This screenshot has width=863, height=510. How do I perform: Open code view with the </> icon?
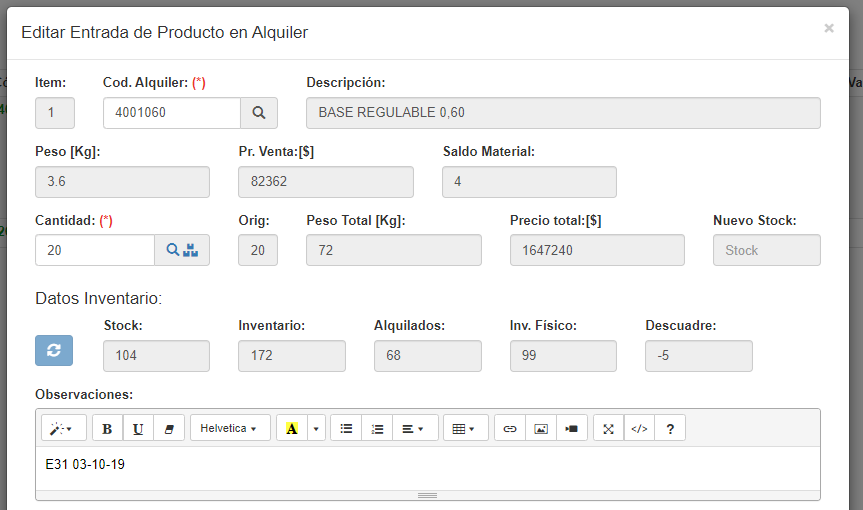pyautogui.click(x=639, y=428)
